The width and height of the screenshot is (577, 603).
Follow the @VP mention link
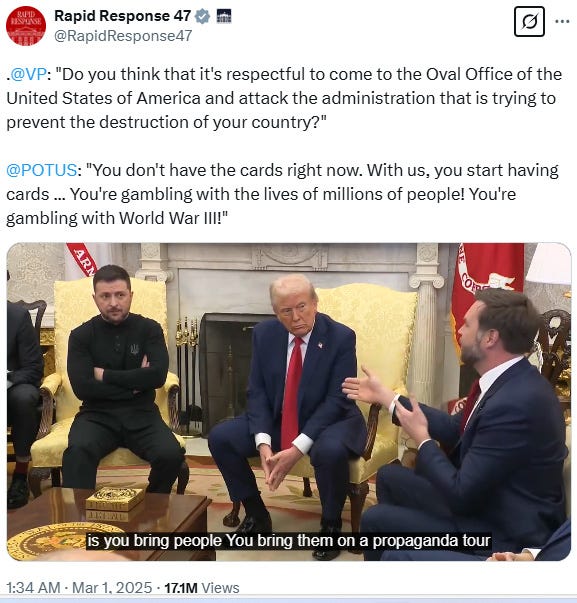(28, 74)
